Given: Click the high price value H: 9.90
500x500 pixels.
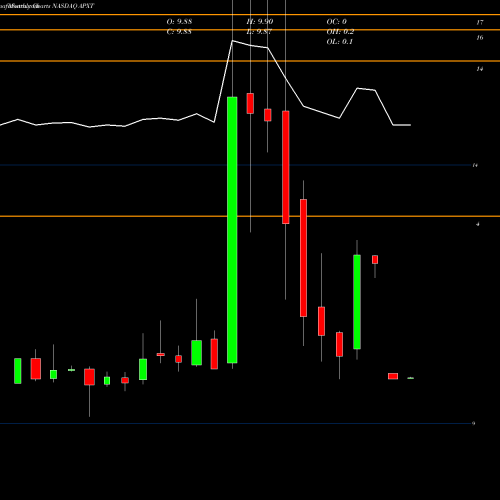Looking at the screenshot, I should 260,22.
